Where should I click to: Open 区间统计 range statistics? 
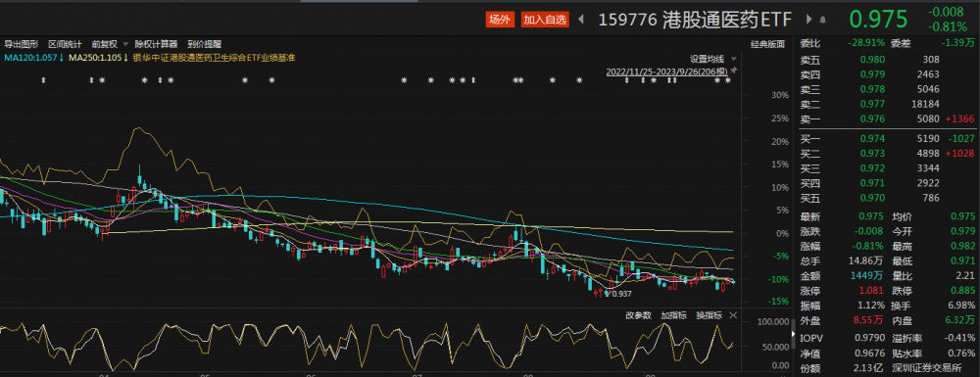pos(65,44)
